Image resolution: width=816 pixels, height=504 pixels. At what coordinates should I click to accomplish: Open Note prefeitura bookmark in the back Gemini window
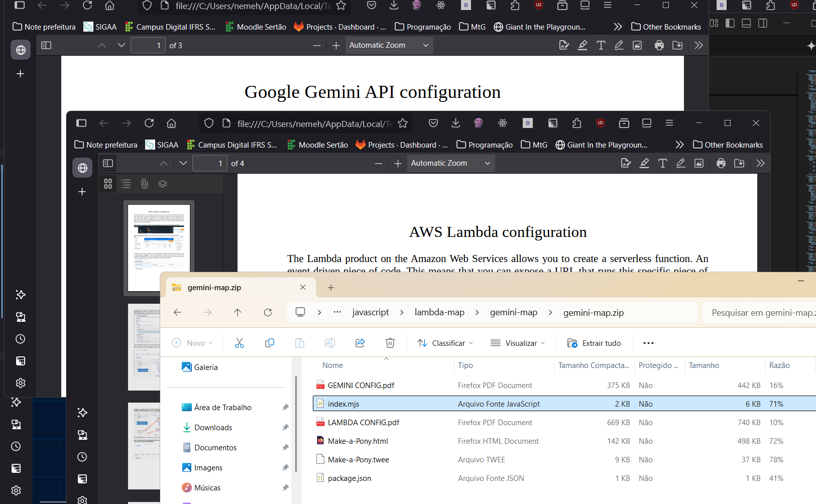click(44, 27)
